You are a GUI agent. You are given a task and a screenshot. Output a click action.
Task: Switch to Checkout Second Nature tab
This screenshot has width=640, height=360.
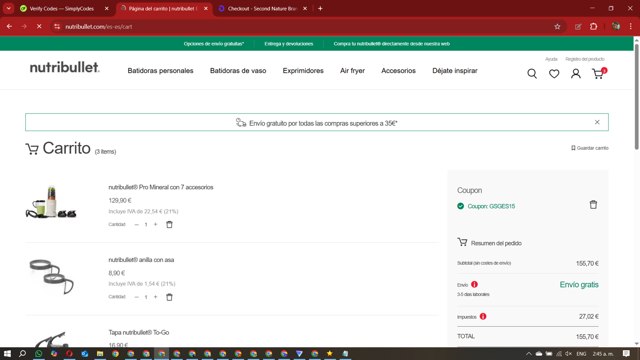pos(262,9)
